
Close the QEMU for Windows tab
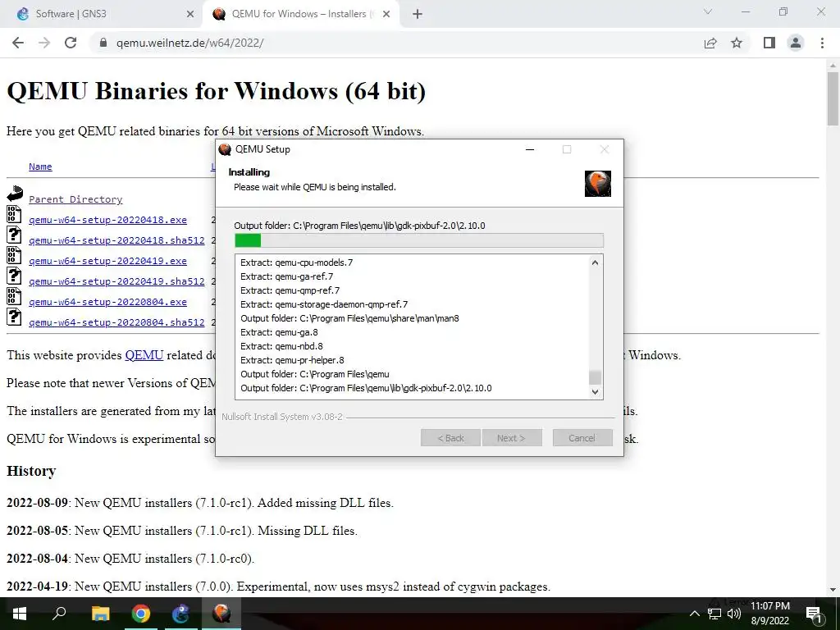coord(386,15)
